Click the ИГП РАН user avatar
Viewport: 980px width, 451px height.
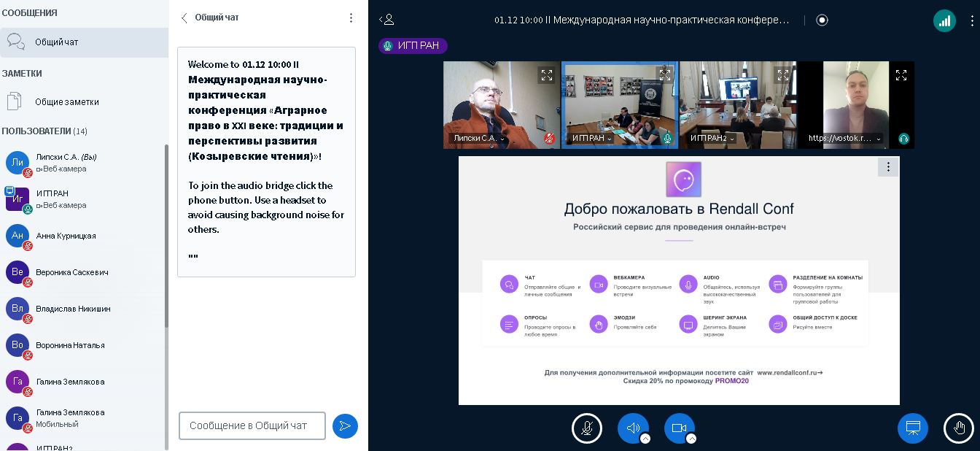17,199
